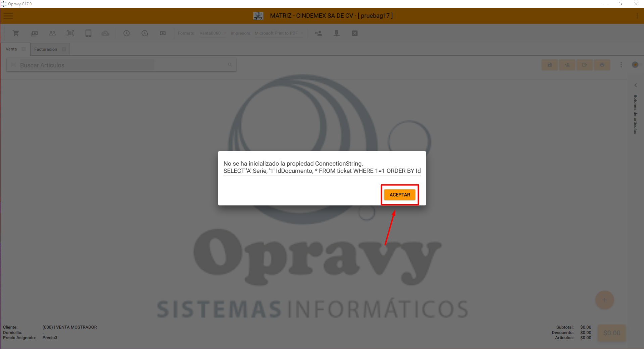644x349 pixels.
Task: Click the cloud sync icon
Action: tap(105, 33)
